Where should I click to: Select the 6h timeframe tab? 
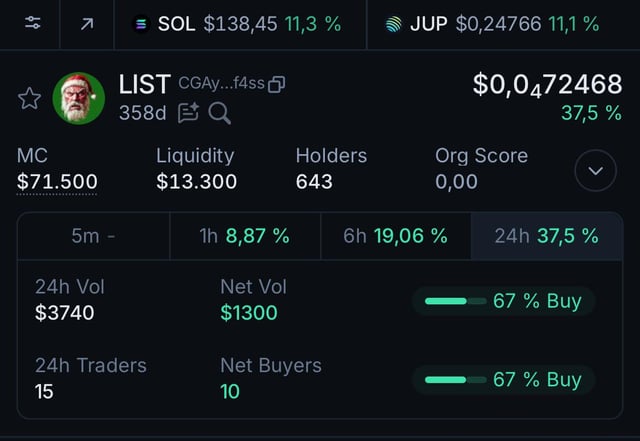click(x=395, y=236)
